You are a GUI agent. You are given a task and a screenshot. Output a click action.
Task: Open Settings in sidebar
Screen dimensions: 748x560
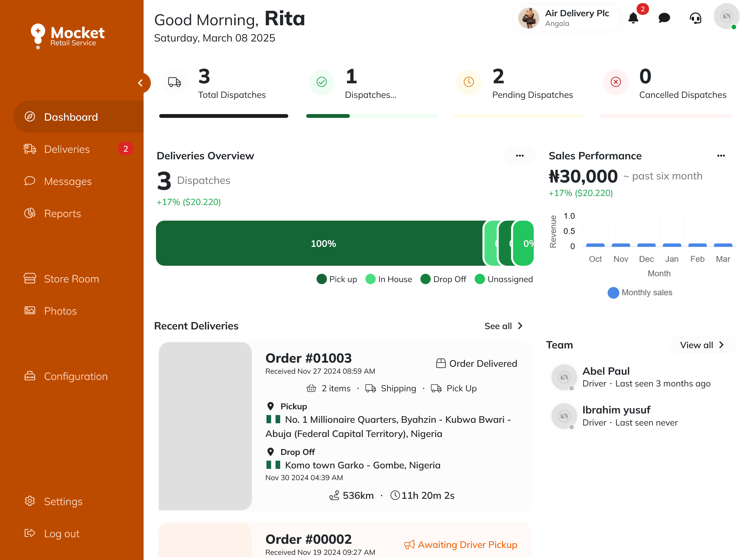click(78, 501)
